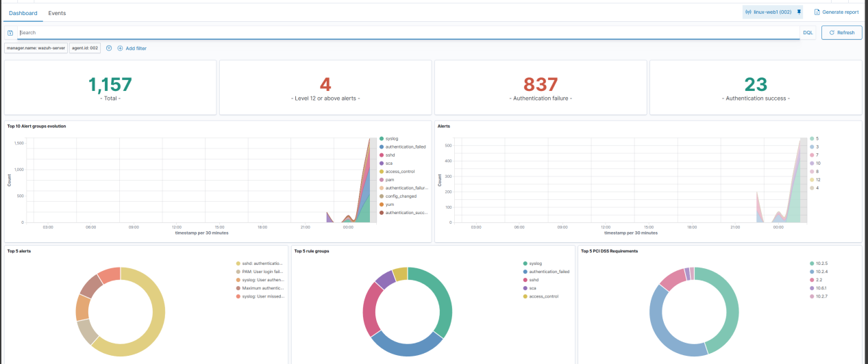Click PAM: User login failed legend dot
Image resolution: width=868 pixels, height=364 pixels.
point(239,272)
